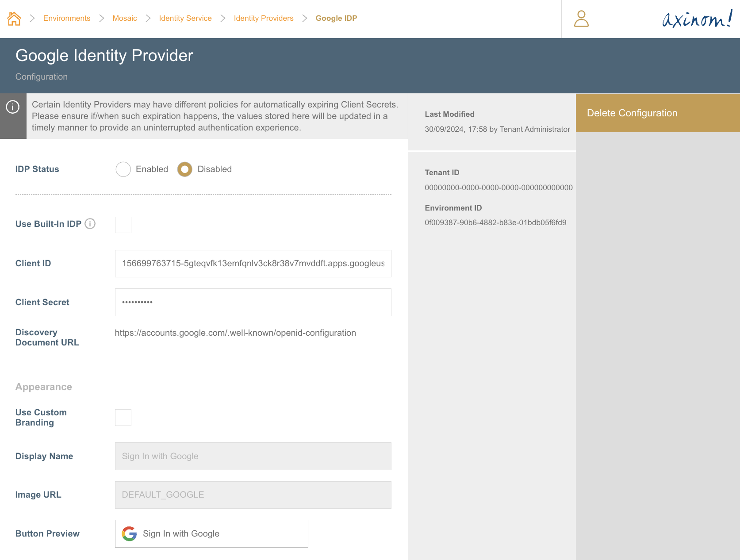
Task: Open the tooltip icon next to Use Built-In IDP
Action: click(90, 224)
